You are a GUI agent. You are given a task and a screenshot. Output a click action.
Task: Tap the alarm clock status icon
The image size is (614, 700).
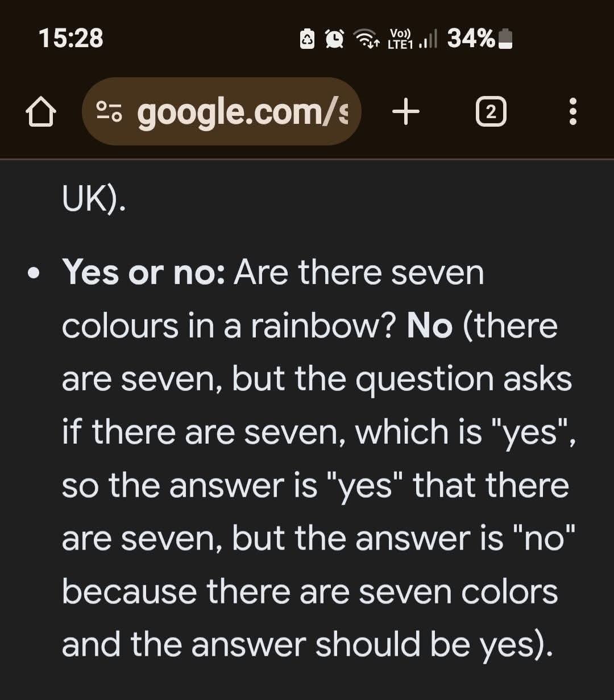(334, 39)
